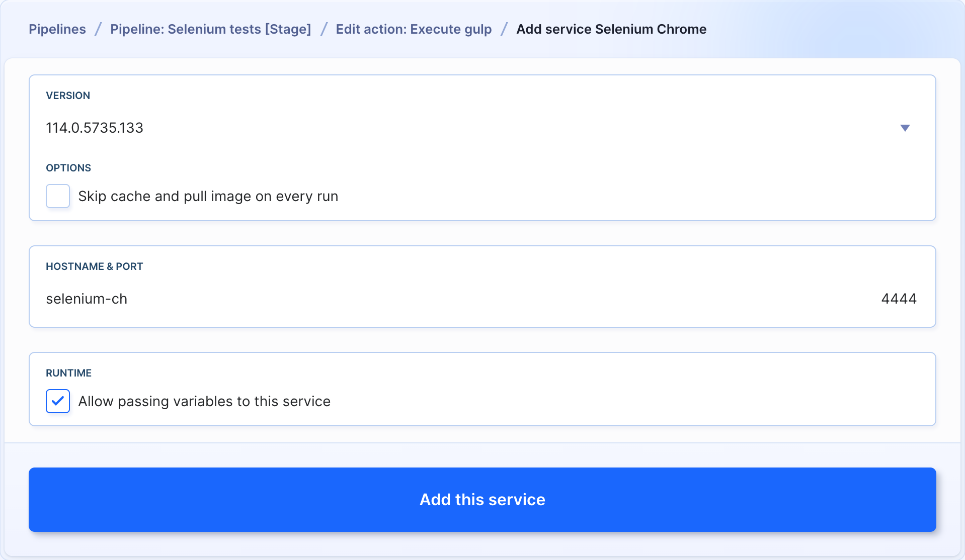
Task: Uncheck Allow passing variables to this service
Action: click(58, 401)
